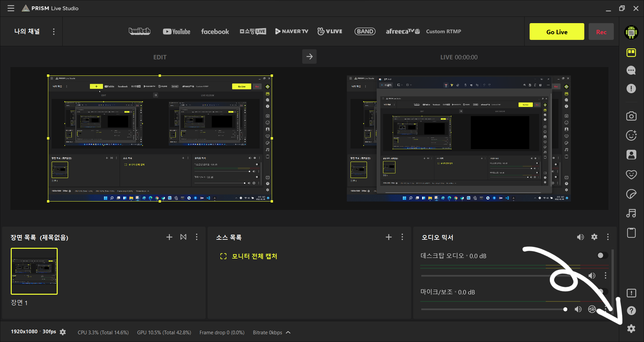Viewport: 644px width, 342px height.
Task: Open settings gear at bottom right
Action: coord(631,329)
